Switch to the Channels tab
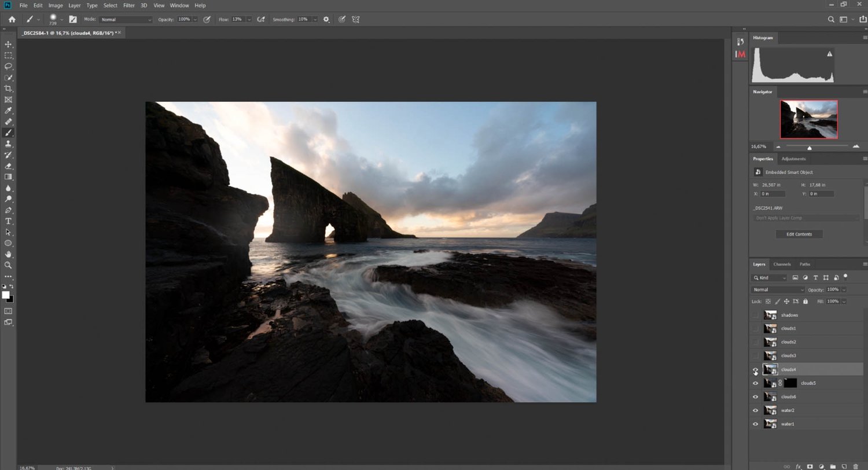The width and height of the screenshot is (868, 470). pyautogui.click(x=782, y=264)
